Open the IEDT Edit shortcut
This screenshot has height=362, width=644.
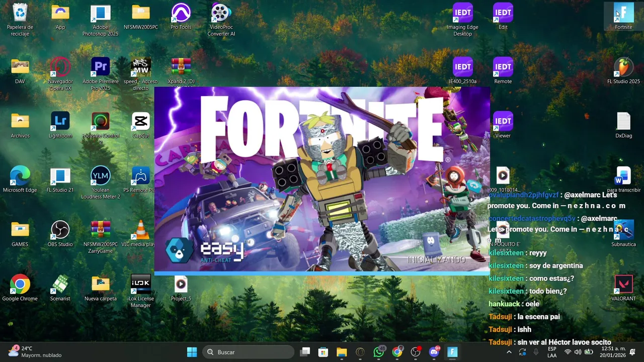[x=503, y=17]
